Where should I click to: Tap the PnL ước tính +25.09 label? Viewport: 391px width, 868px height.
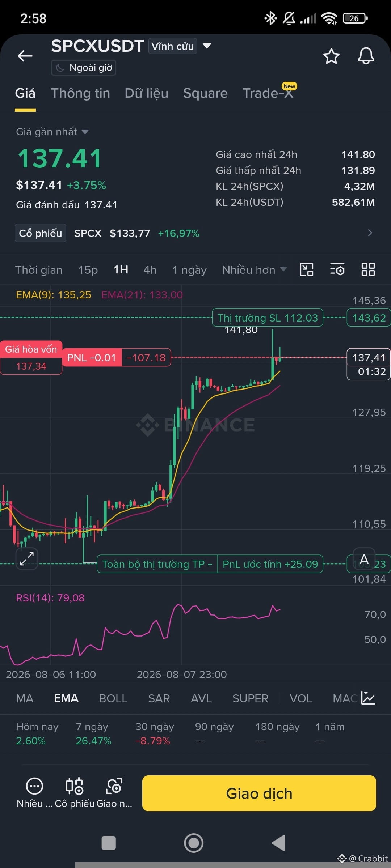pos(270,564)
